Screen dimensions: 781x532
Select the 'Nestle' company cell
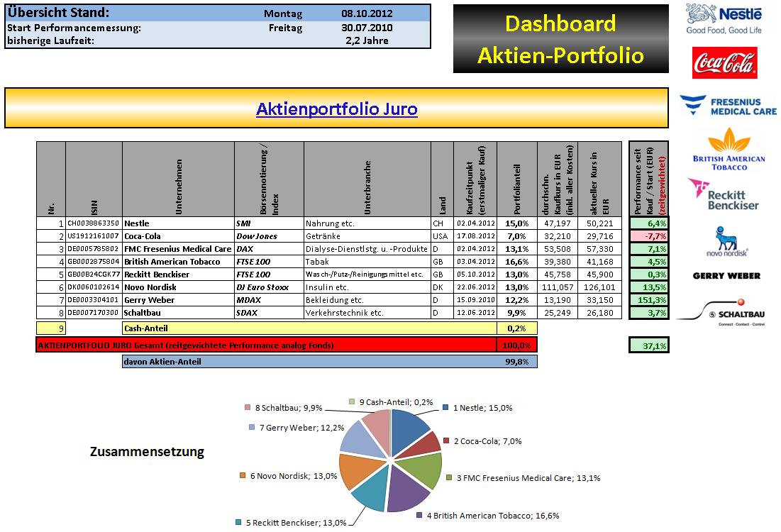pyautogui.click(x=178, y=223)
